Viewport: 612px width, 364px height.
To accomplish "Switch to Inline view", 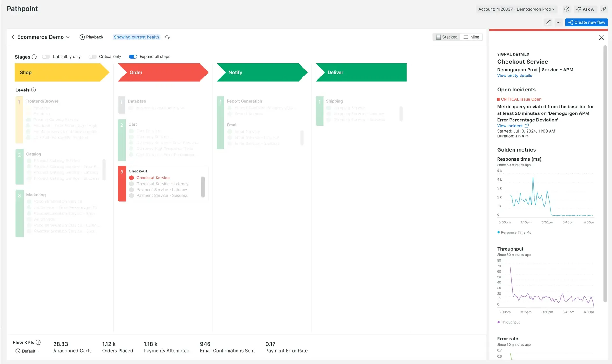I will (x=471, y=37).
